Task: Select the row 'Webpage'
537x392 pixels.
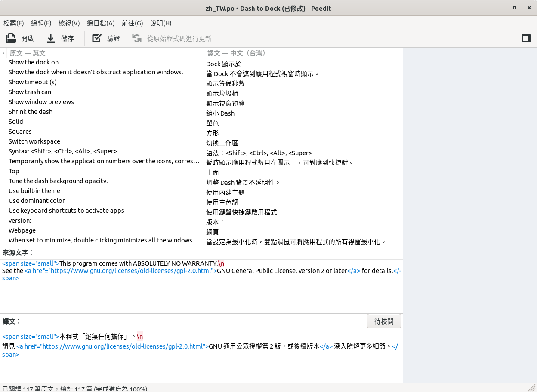Action: point(201,231)
